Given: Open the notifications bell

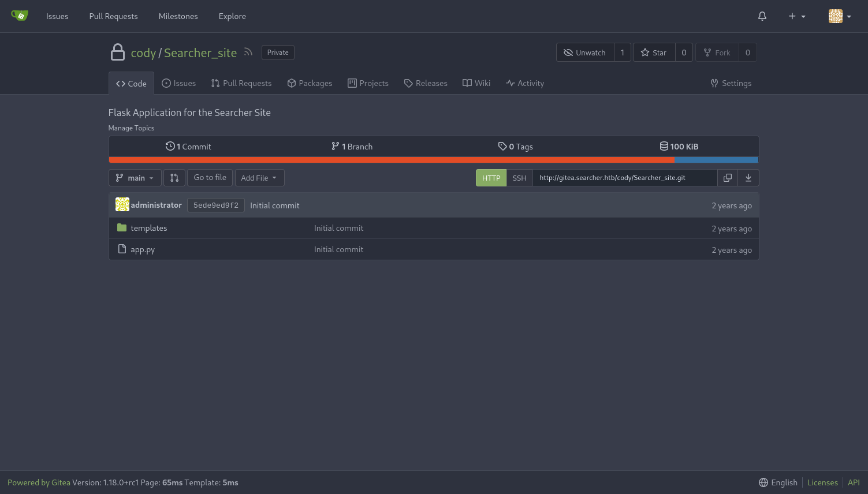Looking at the screenshot, I should [x=762, y=16].
